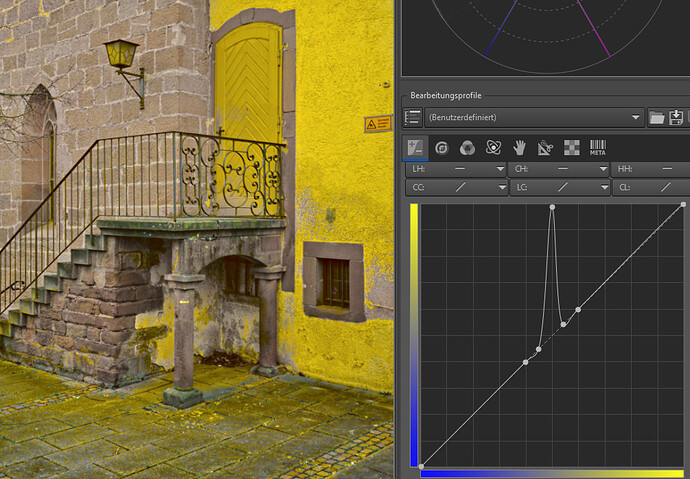Screen dimensions: 690x479
Task: Open the LH curve type dropdown arrow
Action: pos(500,170)
